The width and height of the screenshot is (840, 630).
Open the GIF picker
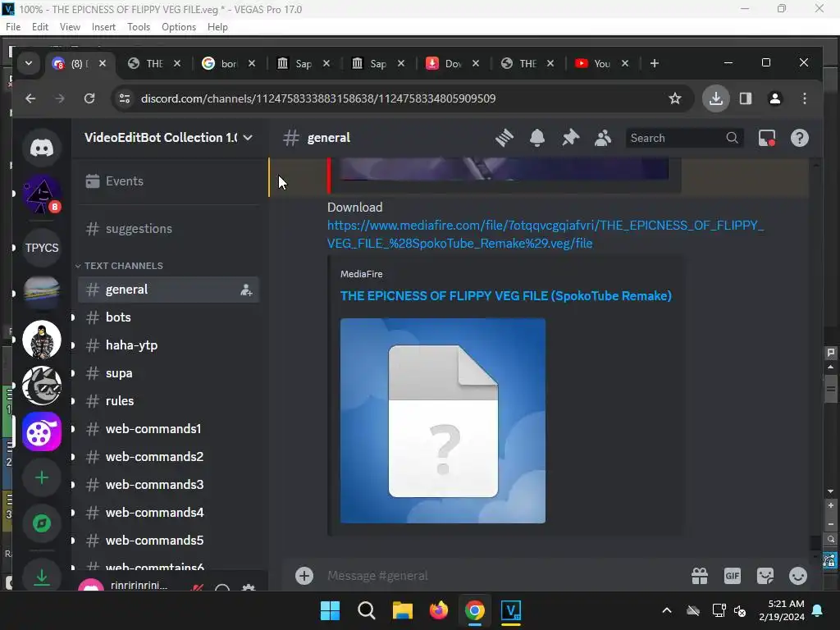point(733,576)
